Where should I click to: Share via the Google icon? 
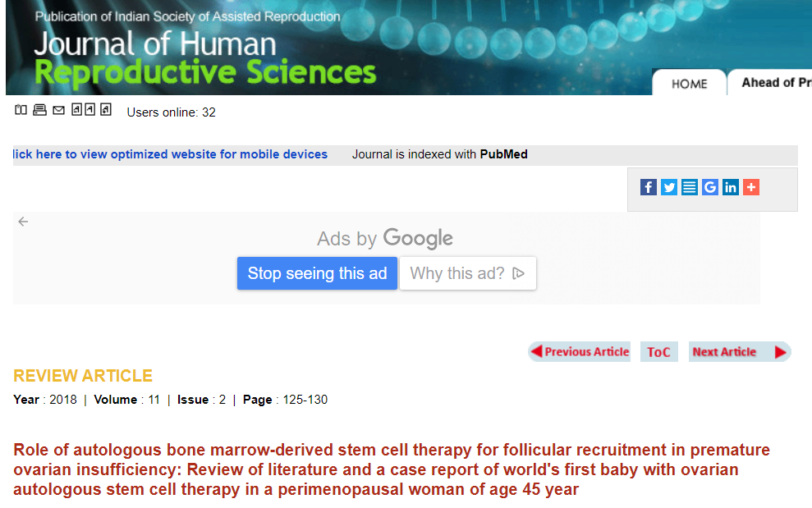[710, 187]
